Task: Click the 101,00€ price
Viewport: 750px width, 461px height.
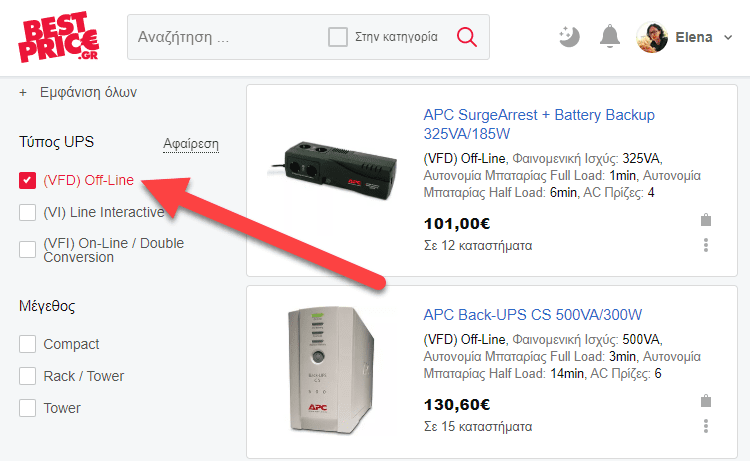Action: tap(457, 223)
